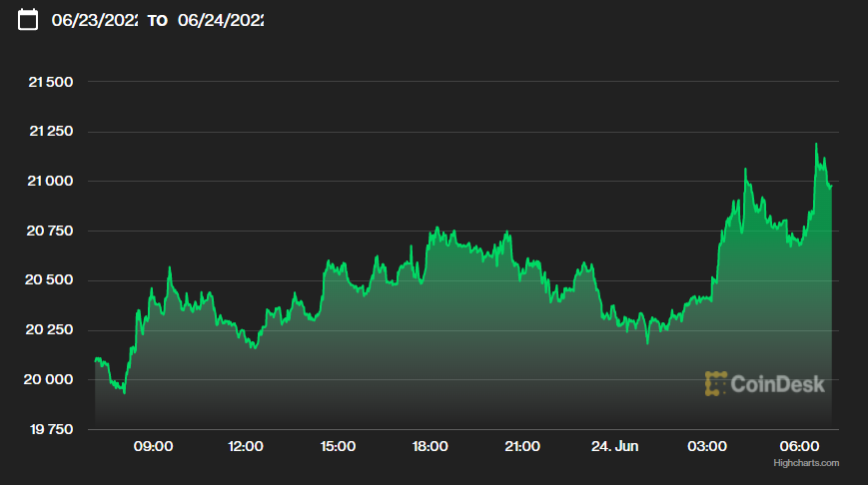Select the 18:00 x-axis time label

[431, 446]
